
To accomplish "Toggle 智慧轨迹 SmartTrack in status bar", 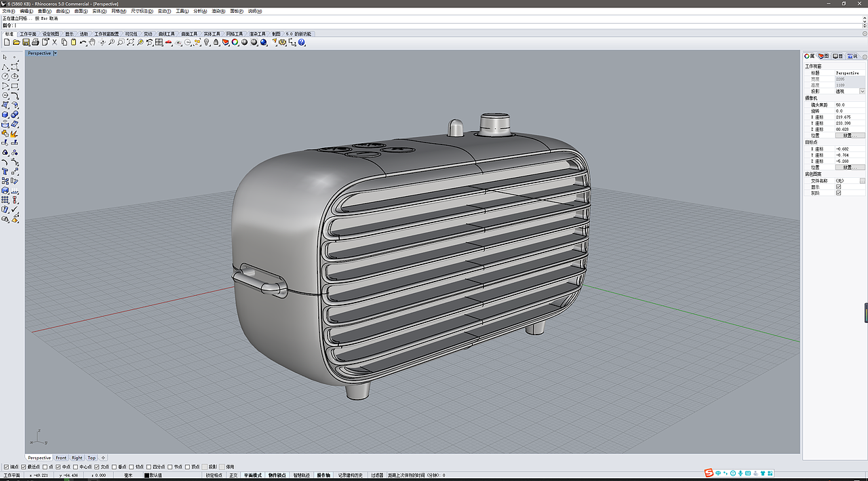I will pos(302,475).
